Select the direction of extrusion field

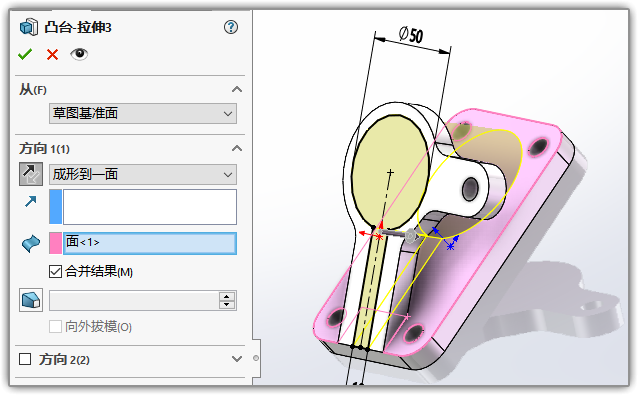tap(150, 207)
